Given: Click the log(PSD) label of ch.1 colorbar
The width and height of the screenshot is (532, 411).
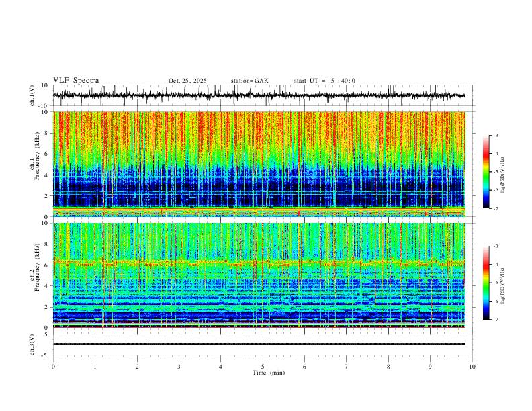Looking at the screenshot, I should click(x=502, y=175).
